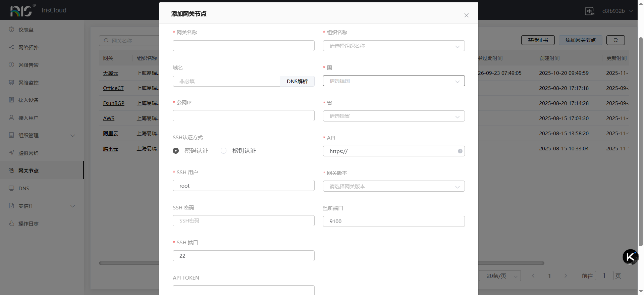The width and height of the screenshot is (644, 295).
Task: Click the DNS解析 button
Action: 297,81
